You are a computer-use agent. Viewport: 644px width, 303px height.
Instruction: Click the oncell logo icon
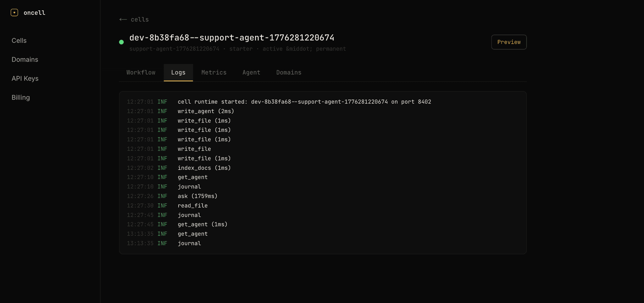tap(14, 13)
